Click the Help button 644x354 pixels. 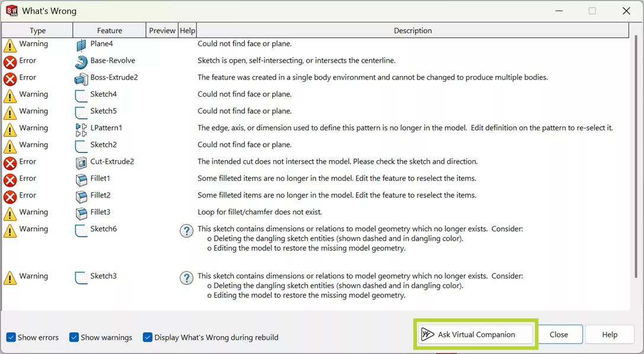point(609,334)
